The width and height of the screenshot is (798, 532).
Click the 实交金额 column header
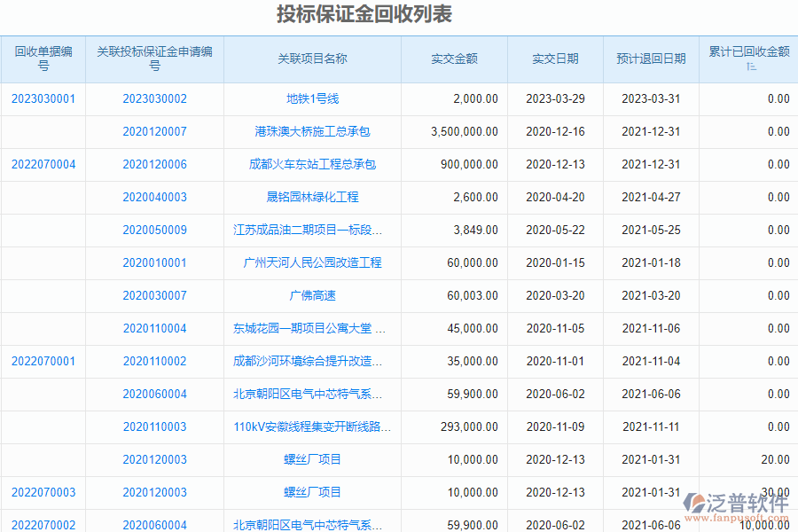453,59
